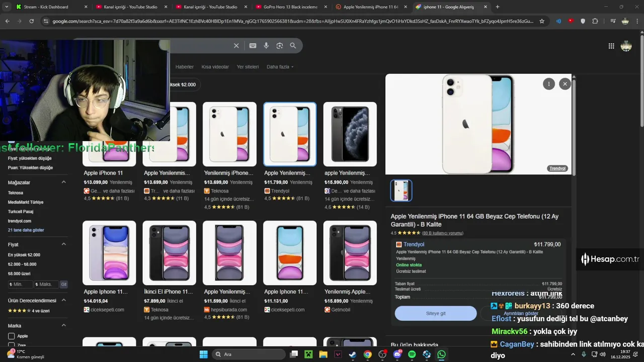Click the Min. price input field
Image resolution: width=644 pixels, height=362 pixels.
(x=21, y=285)
